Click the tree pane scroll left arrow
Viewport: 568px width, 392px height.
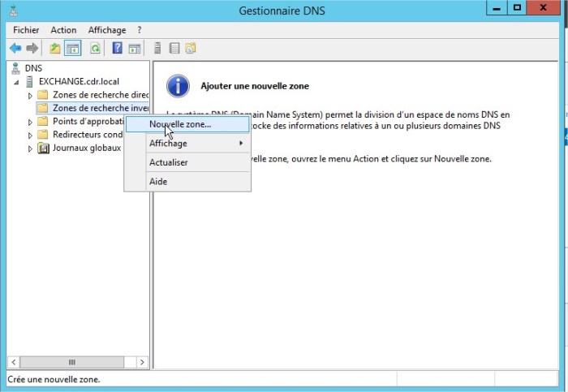click(x=14, y=362)
